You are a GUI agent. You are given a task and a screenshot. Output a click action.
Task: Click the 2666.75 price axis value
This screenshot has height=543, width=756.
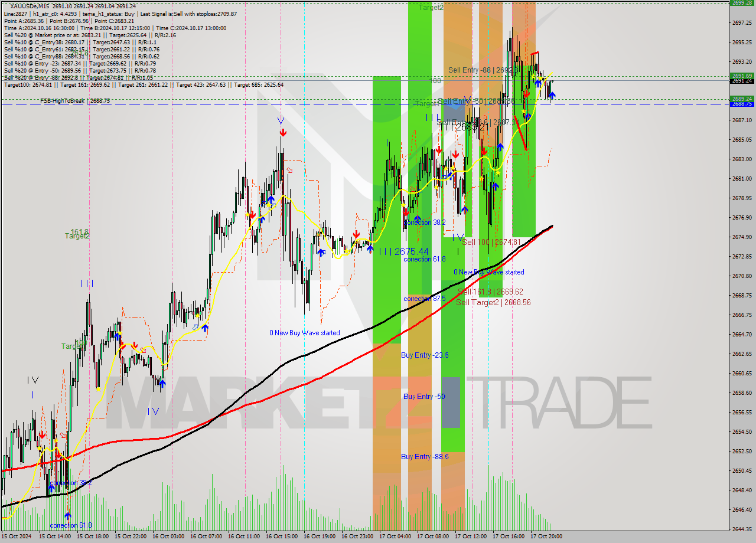point(742,315)
